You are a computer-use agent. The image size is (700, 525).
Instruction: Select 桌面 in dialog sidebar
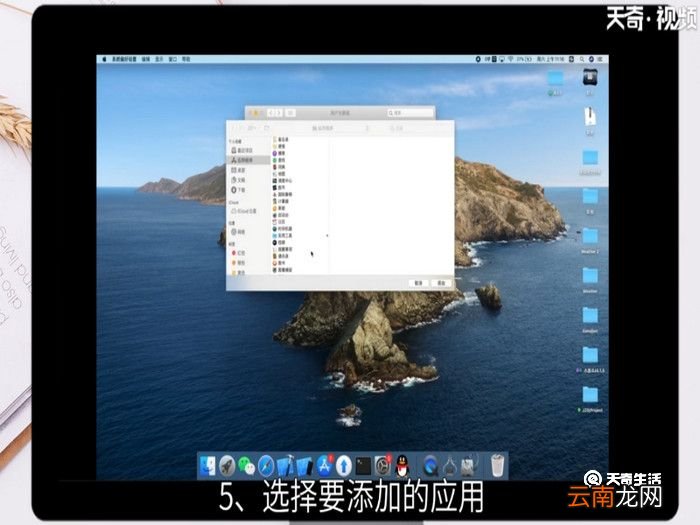238,170
